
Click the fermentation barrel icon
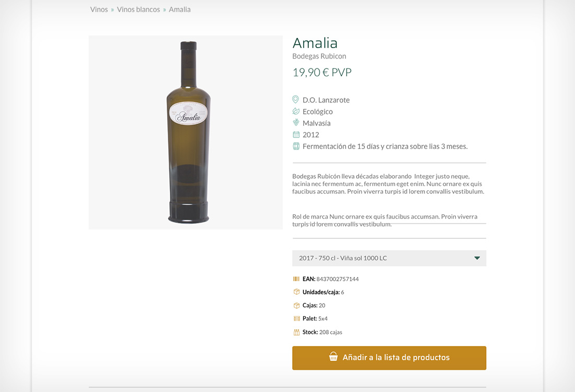pyautogui.click(x=296, y=146)
